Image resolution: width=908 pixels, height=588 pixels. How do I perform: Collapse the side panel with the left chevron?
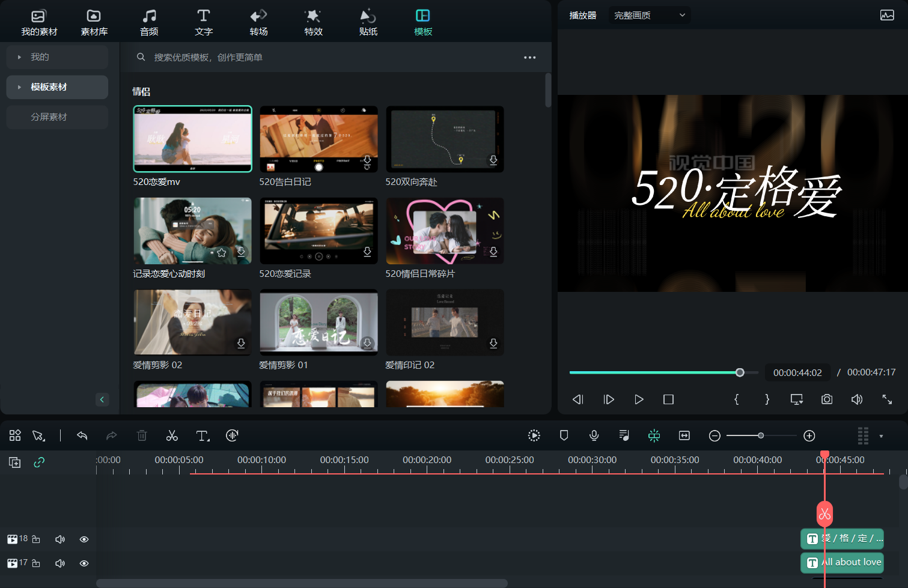[x=102, y=399]
